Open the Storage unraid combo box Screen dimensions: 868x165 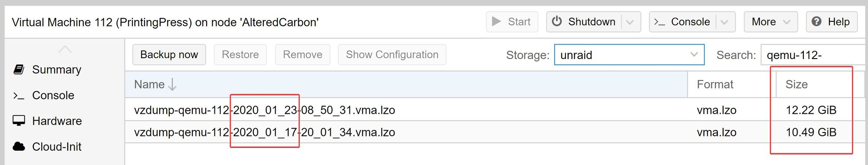click(629, 55)
